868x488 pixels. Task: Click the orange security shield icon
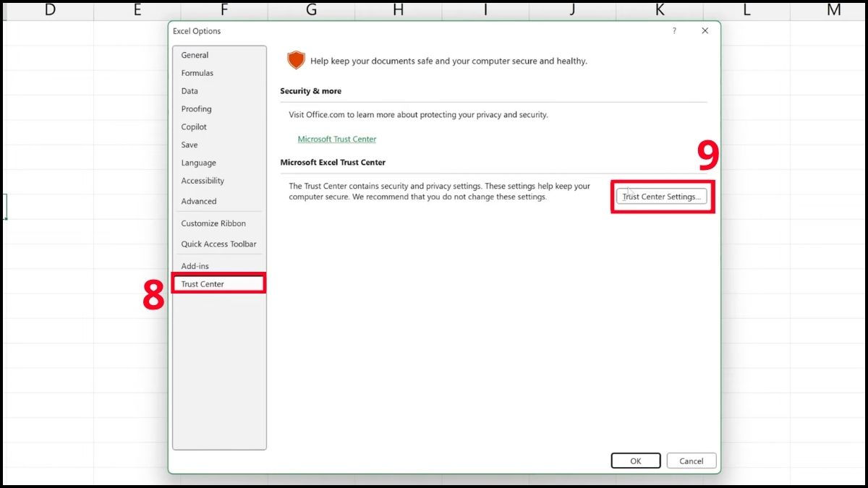pyautogui.click(x=296, y=61)
